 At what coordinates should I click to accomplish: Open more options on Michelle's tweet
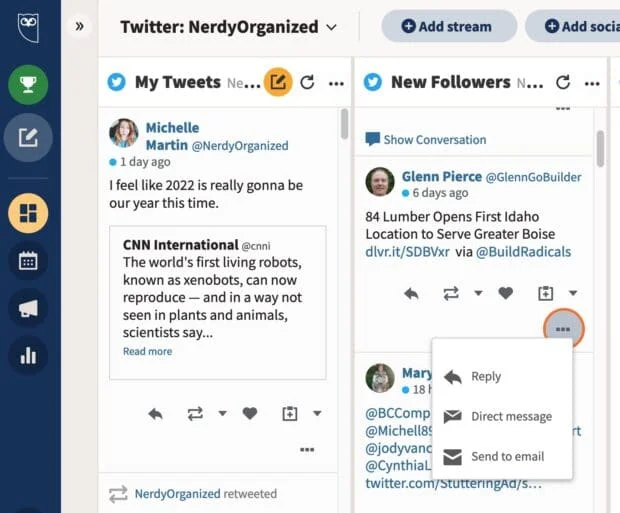tap(307, 449)
